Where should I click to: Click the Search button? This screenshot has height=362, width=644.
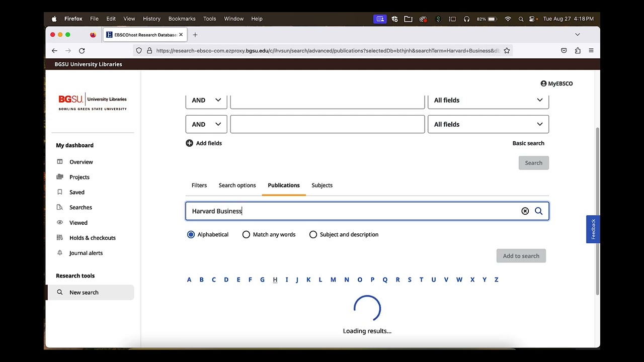[534, 163]
